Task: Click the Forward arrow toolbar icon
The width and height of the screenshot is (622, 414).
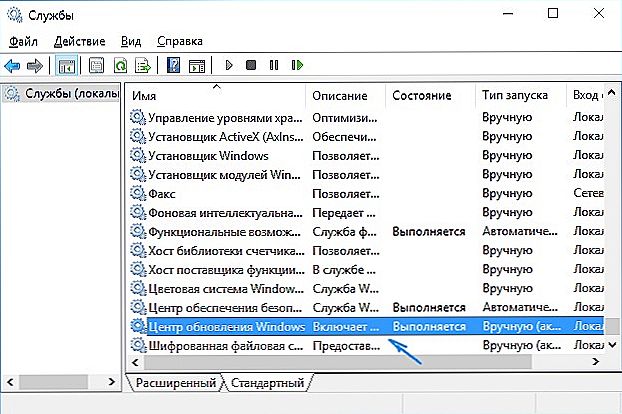Action: tap(35, 65)
